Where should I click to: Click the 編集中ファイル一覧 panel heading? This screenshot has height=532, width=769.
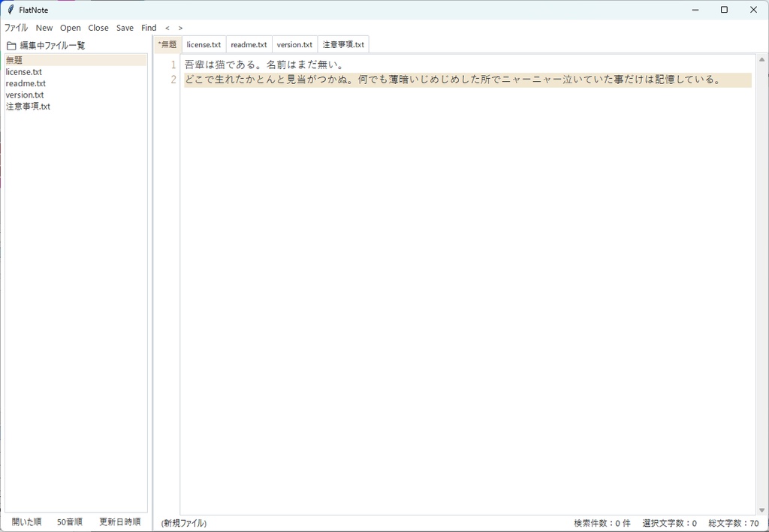point(53,46)
